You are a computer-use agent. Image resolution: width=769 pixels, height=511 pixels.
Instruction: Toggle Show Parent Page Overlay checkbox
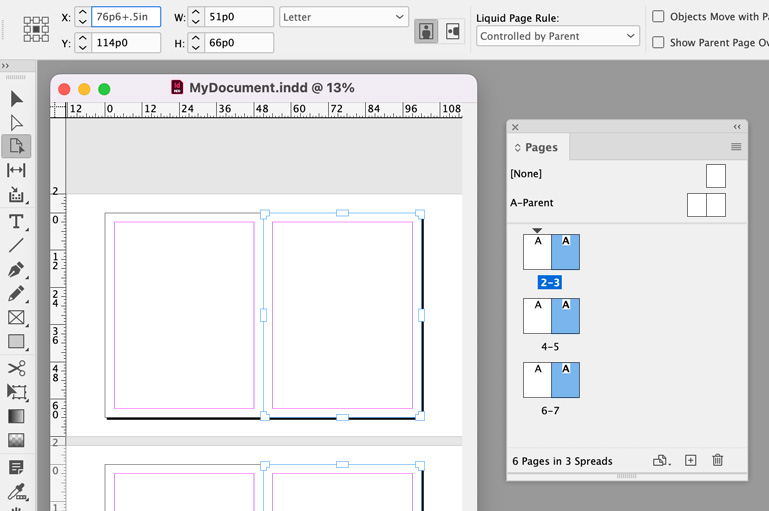[x=658, y=42]
